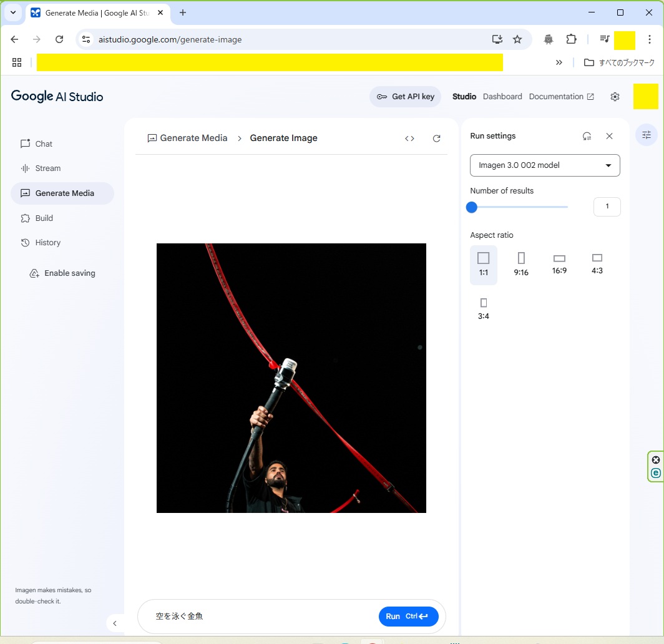Click the Number of results value field

[607, 207]
